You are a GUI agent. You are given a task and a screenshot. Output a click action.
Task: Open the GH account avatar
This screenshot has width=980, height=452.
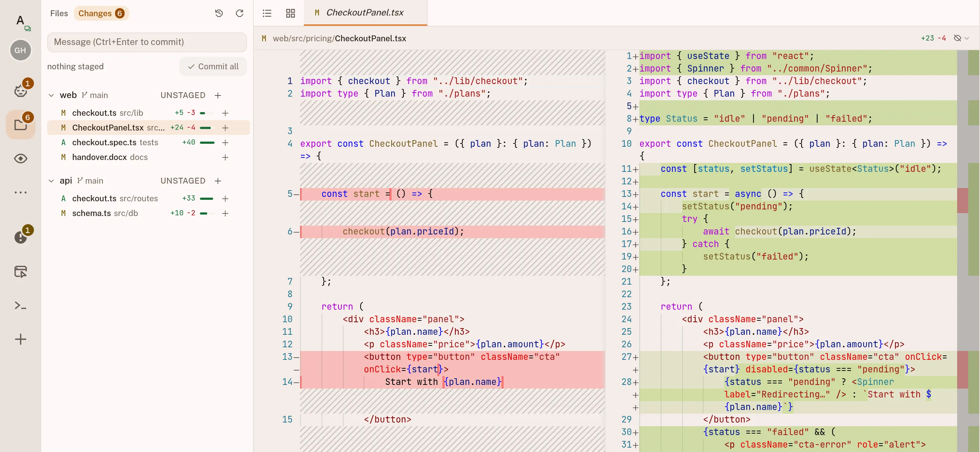(20, 50)
